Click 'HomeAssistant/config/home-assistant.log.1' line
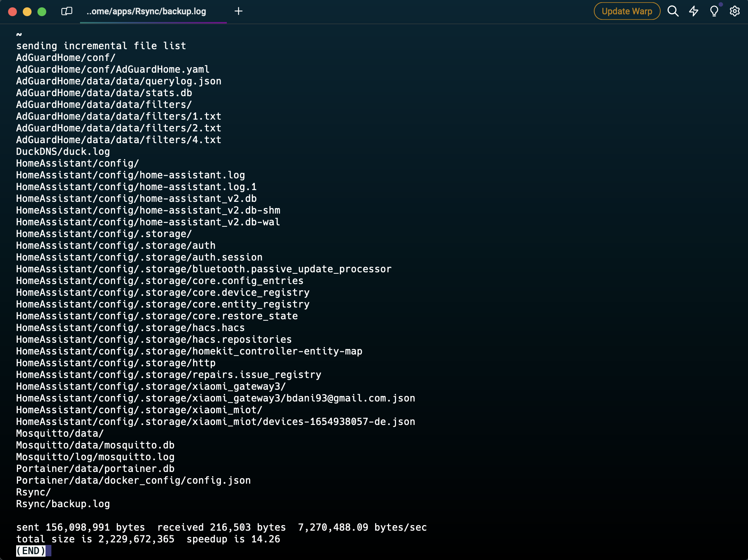Viewport: 748px width, 560px height. pyautogui.click(x=136, y=187)
